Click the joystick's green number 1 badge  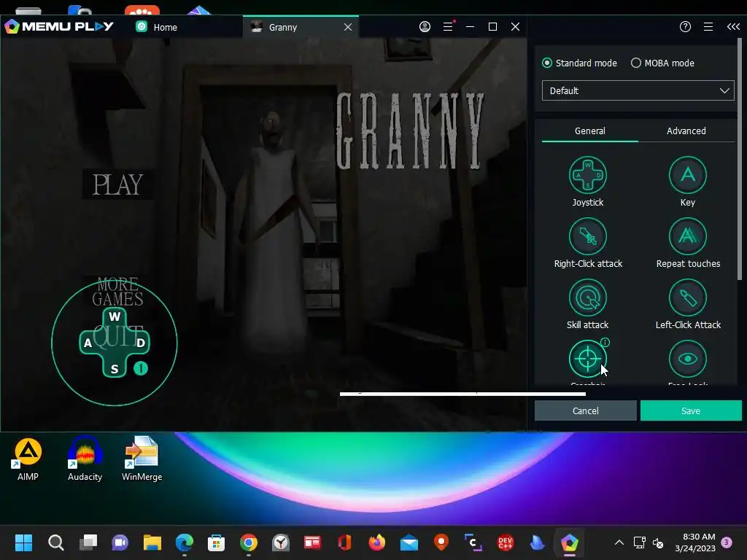141,368
